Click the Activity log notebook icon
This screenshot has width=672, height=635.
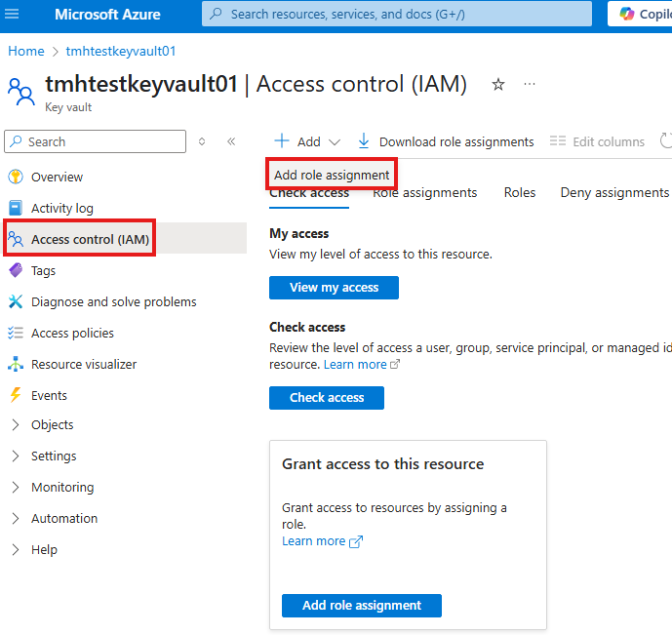click(16, 208)
